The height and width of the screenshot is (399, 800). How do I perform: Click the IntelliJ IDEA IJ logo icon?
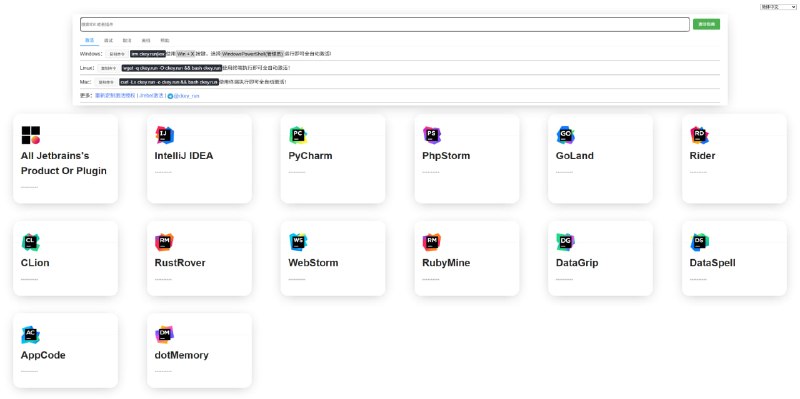(164, 135)
